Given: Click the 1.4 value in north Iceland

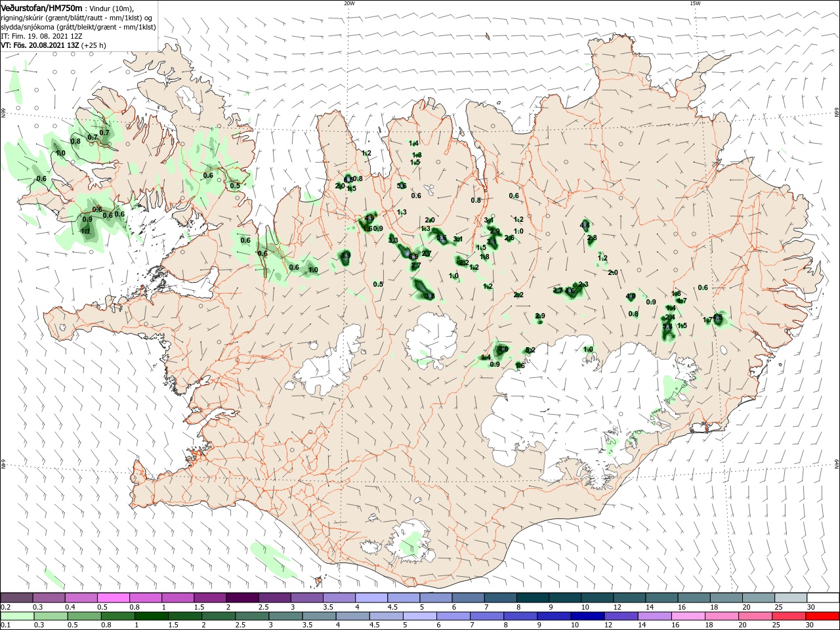Looking at the screenshot, I should click(414, 143).
